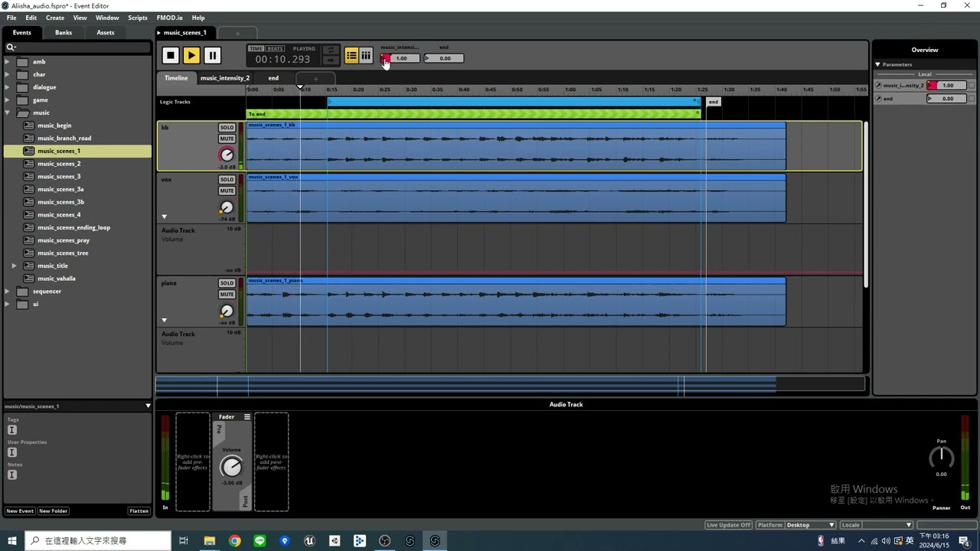Expand the char folder
Image resolution: width=980 pixels, height=551 pixels.
pyautogui.click(x=8, y=74)
